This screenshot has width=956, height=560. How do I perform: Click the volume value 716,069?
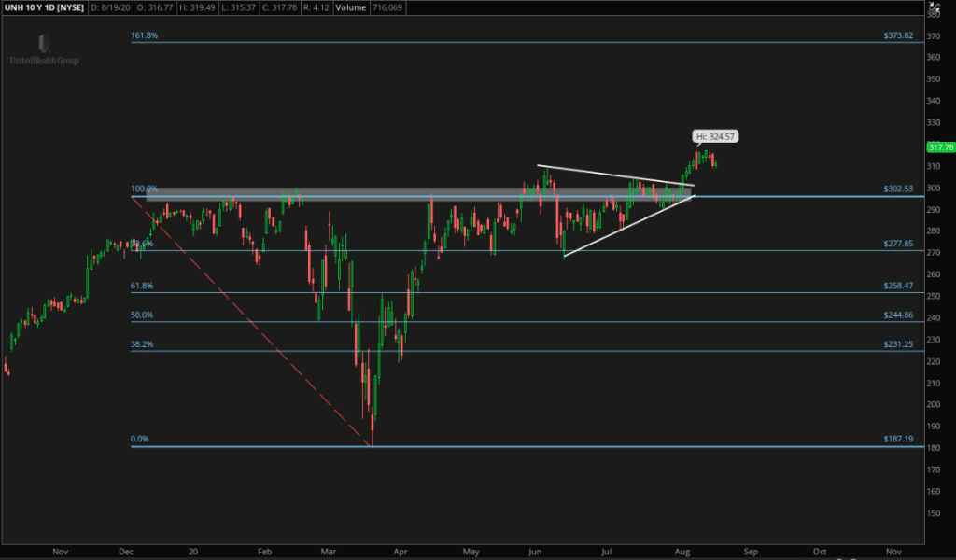click(387, 7)
